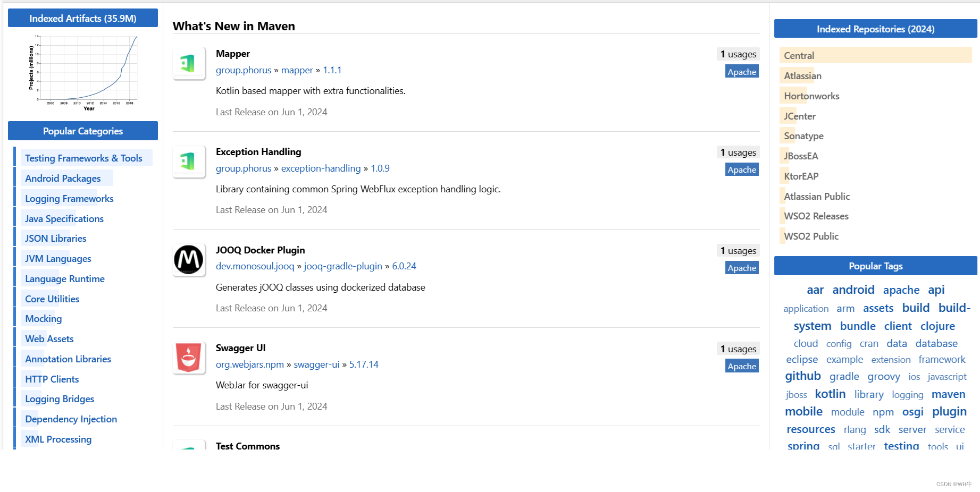Open the JOOQ Docker Plugin title
Image resolution: width=980 pixels, height=492 pixels.
tap(261, 250)
